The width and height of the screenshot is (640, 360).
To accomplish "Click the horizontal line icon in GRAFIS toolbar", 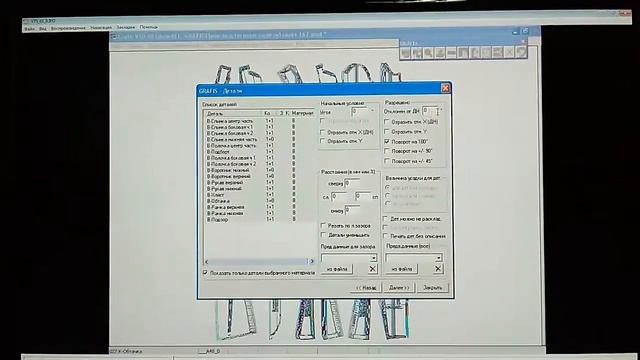I will coord(451,53).
